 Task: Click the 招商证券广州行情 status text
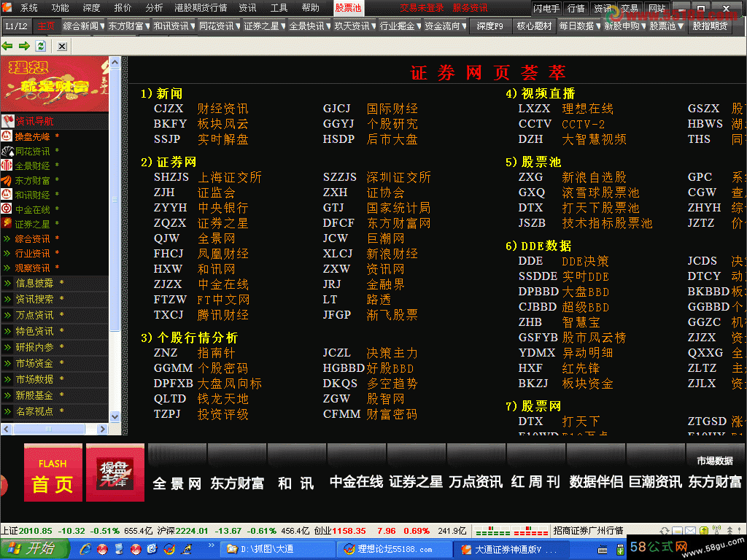(x=588, y=531)
